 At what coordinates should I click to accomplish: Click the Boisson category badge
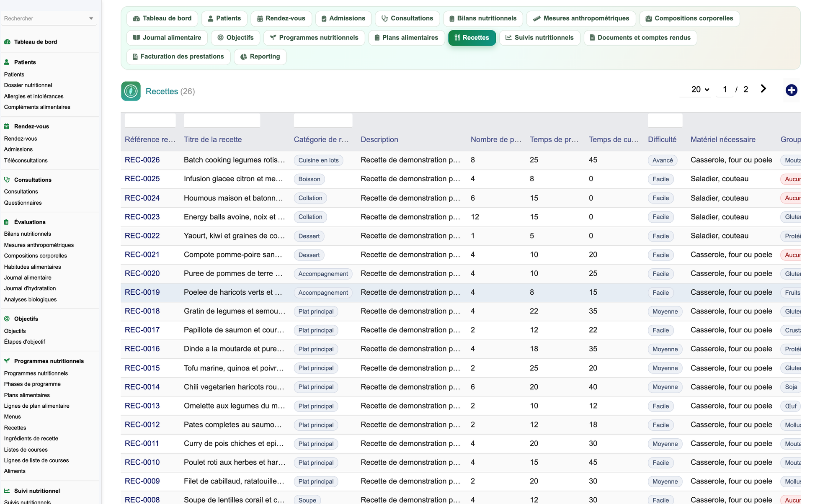[x=309, y=179]
